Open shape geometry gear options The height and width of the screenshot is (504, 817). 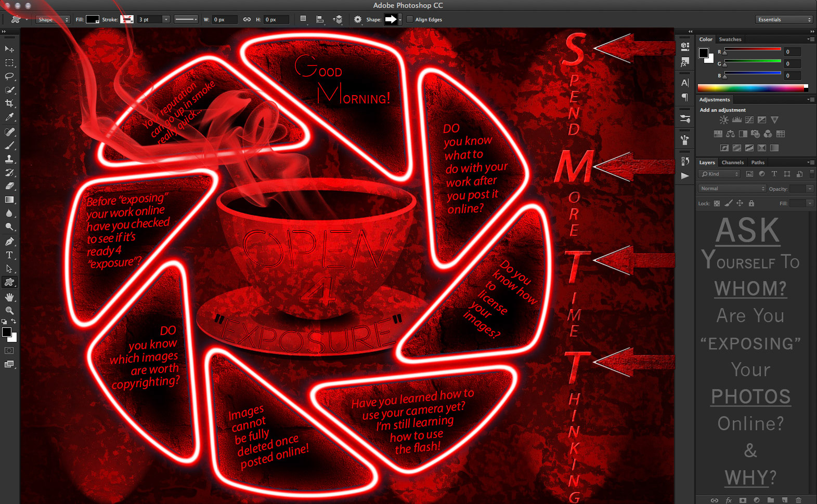(357, 19)
